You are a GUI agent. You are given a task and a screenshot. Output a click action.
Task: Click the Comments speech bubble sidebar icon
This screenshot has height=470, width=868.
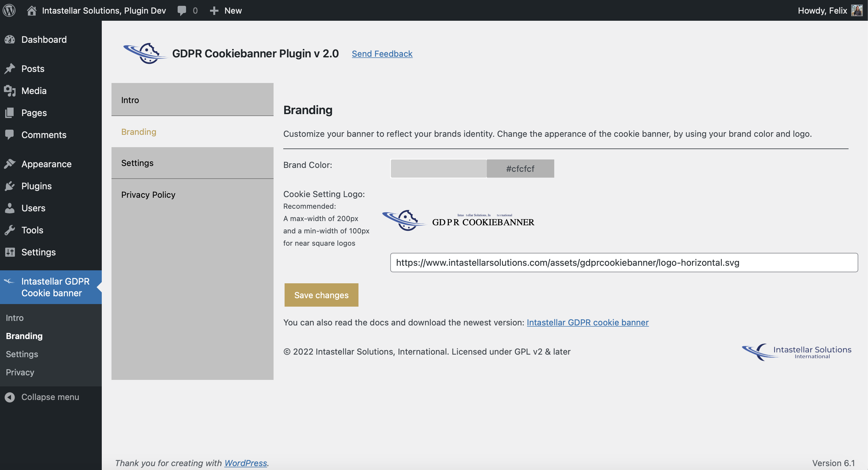tap(10, 135)
